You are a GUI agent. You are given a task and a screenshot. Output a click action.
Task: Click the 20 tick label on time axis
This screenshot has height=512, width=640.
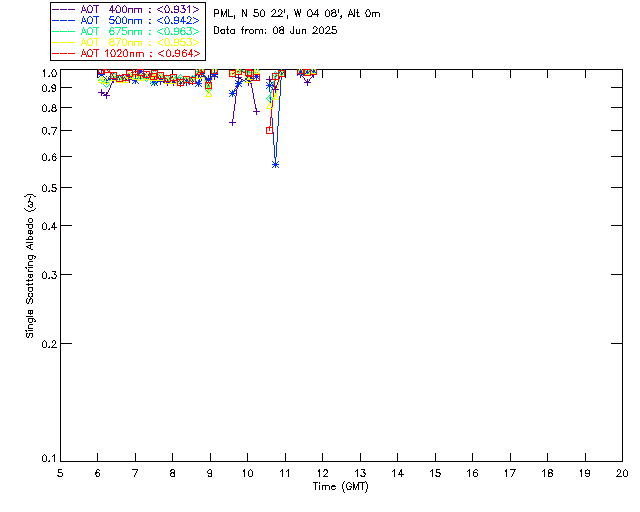(x=622, y=472)
